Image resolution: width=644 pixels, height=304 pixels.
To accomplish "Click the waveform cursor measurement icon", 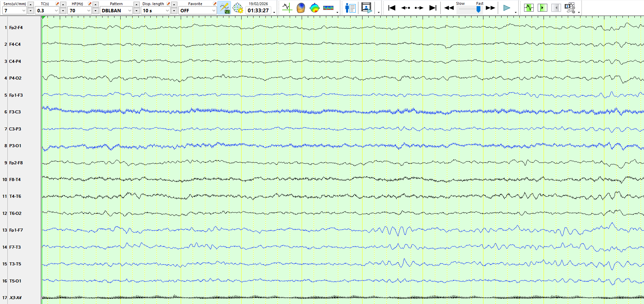I will pyautogui.click(x=287, y=8).
